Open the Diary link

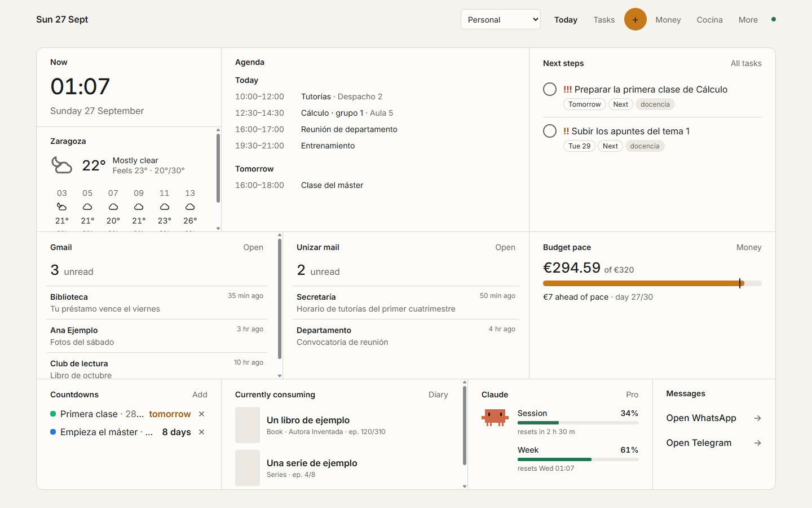pos(438,395)
